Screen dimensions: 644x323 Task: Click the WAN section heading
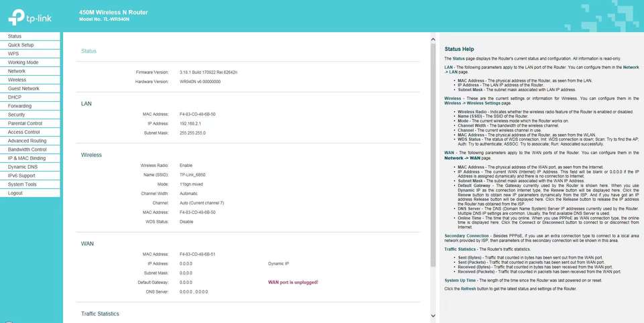pyautogui.click(x=87, y=244)
